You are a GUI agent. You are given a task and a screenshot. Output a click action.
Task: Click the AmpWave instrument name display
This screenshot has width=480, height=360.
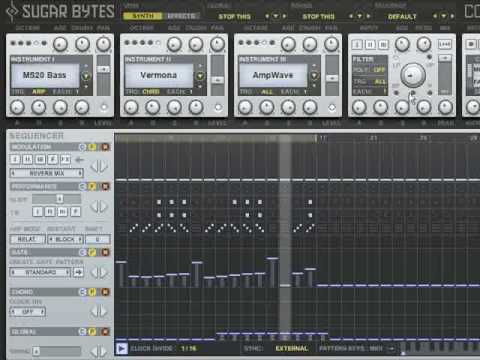[273, 75]
